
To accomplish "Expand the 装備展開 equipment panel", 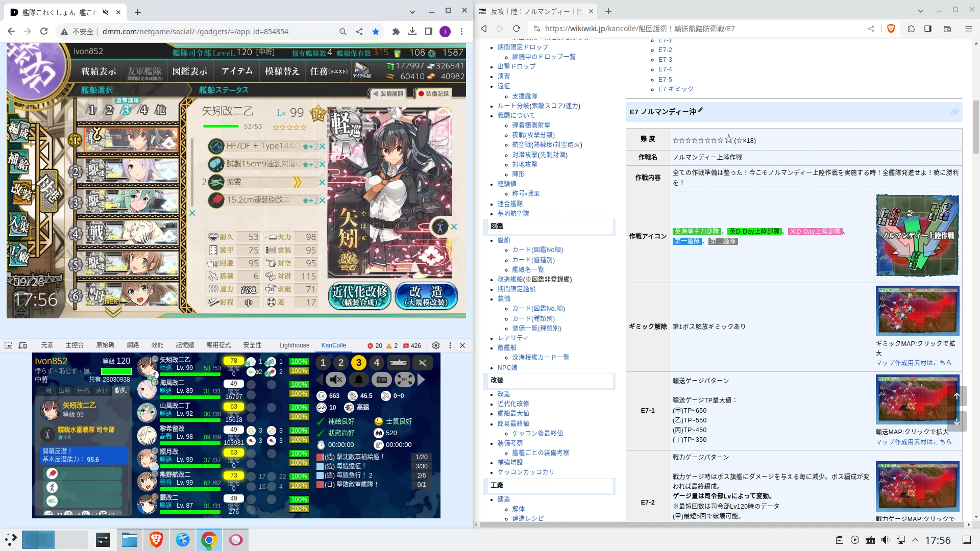I will (x=387, y=94).
